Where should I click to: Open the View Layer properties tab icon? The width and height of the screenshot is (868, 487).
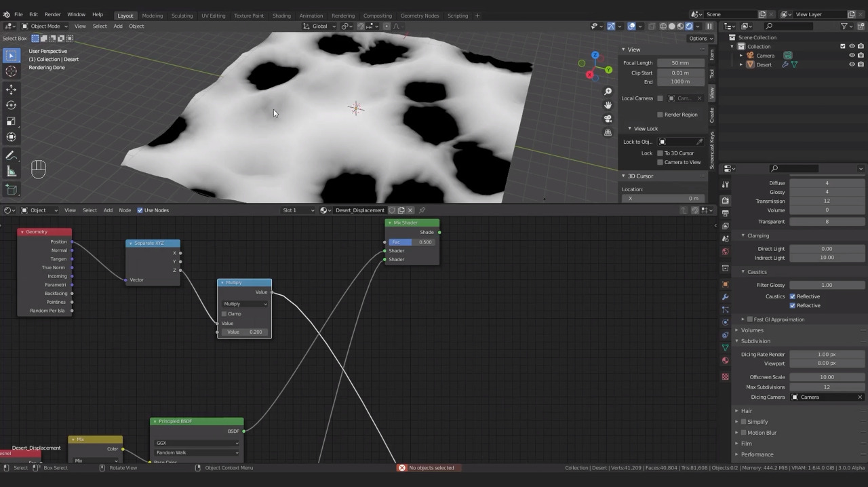pyautogui.click(x=725, y=226)
